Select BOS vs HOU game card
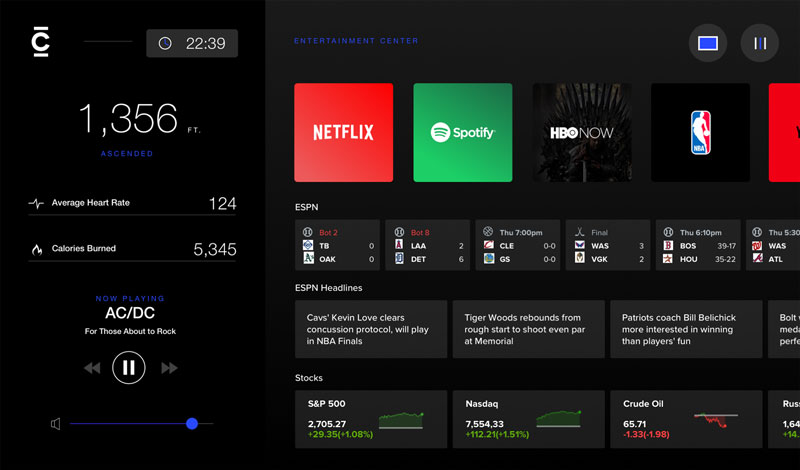This screenshot has height=470, width=800. [698, 245]
